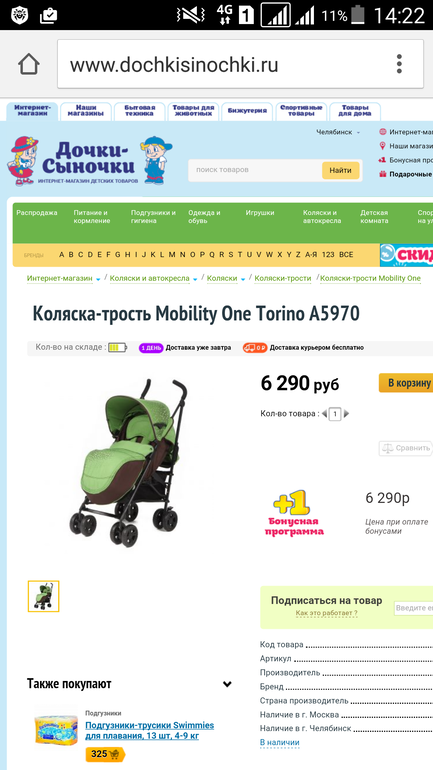
Task: Open the Подгузники-трусики Swimmies product link
Action: tap(150, 731)
